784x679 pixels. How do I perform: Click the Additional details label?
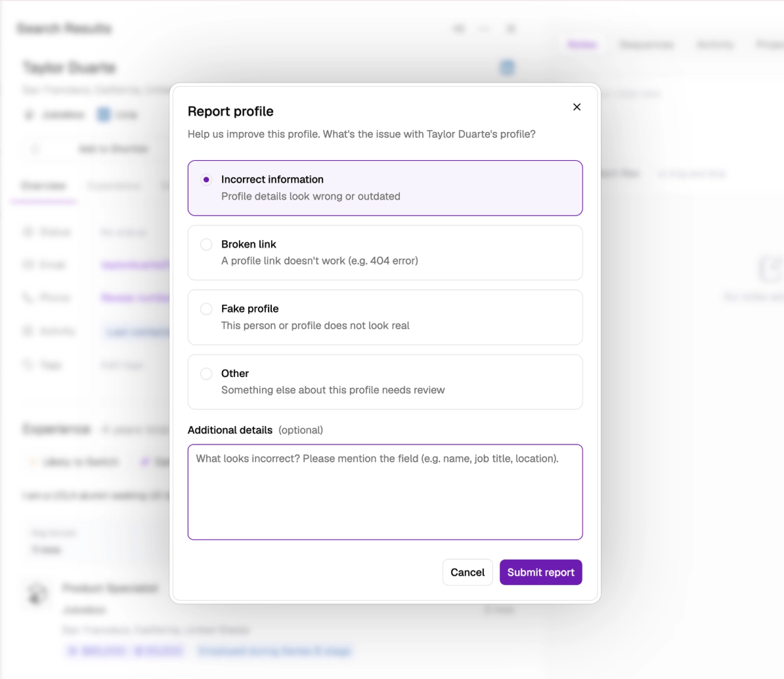pyautogui.click(x=230, y=430)
